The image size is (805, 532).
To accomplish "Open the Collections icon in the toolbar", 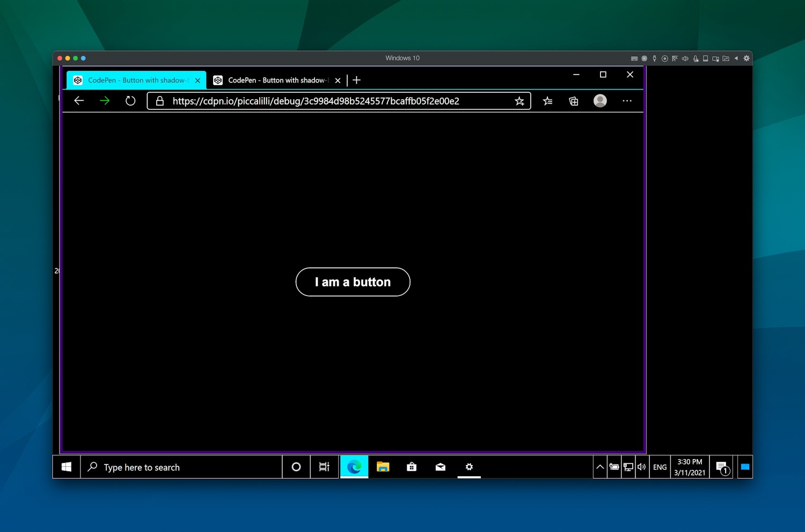I will (x=574, y=101).
